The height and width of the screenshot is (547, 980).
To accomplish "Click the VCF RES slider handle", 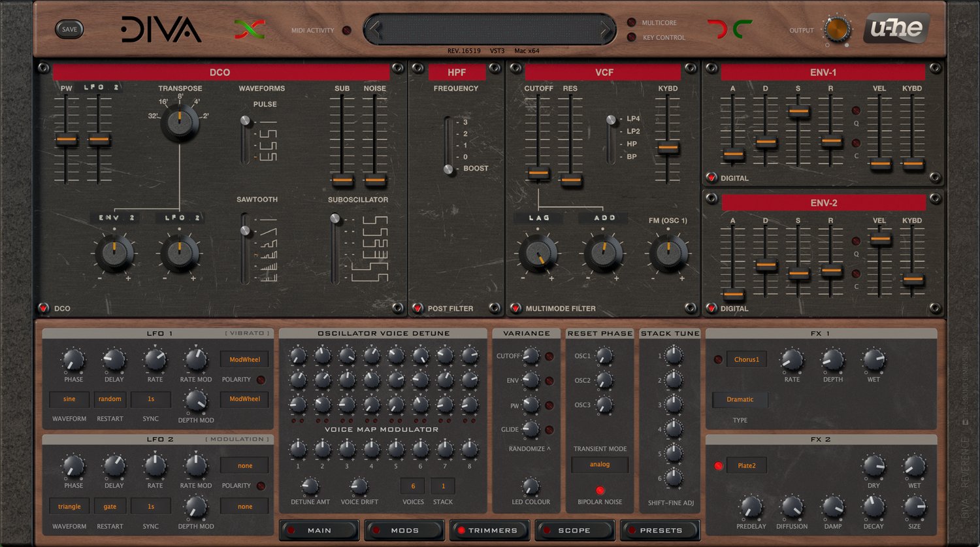I will click(571, 179).
